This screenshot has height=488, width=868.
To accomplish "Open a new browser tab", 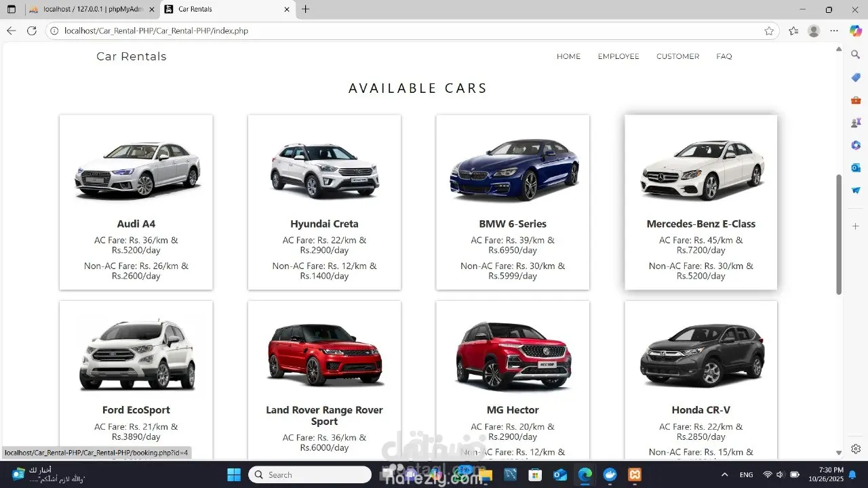I will pyautogui.click(x=306, y=9).
